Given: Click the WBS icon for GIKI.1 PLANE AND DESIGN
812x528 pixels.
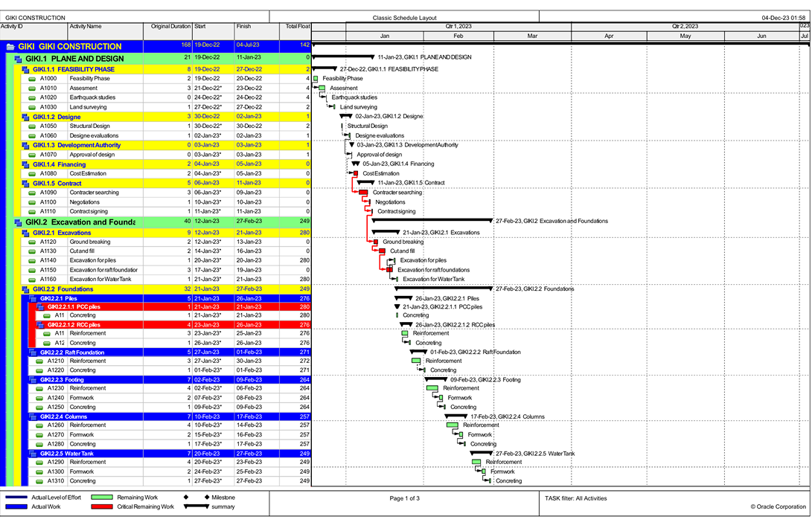Looking at the screenshot, I should [19, 58].
